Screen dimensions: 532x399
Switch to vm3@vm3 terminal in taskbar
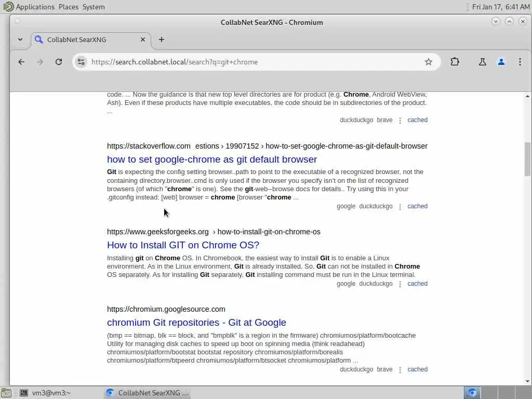click(x=46, y=393)
